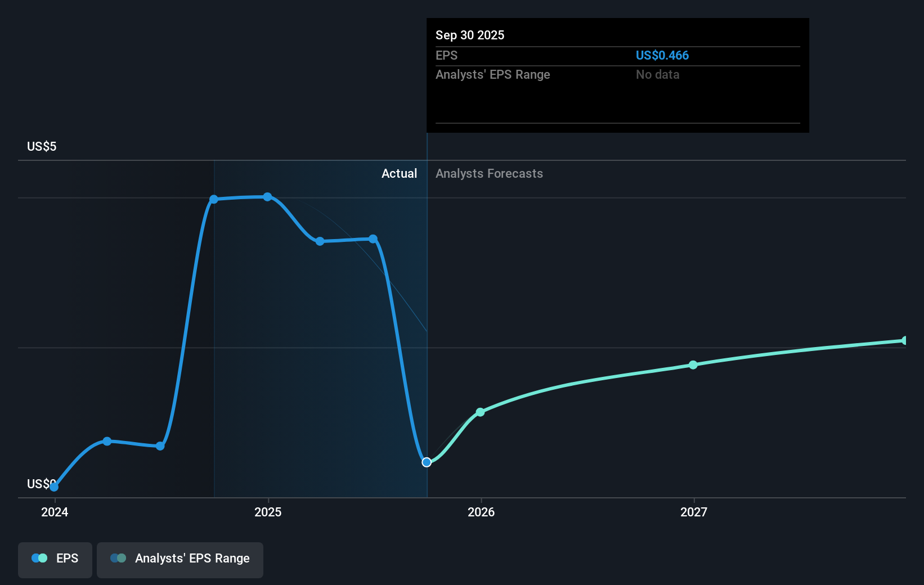Select the highlighted Sep 30 2025 data point
This screenshot has height=585, width=924.
point(427,462)
